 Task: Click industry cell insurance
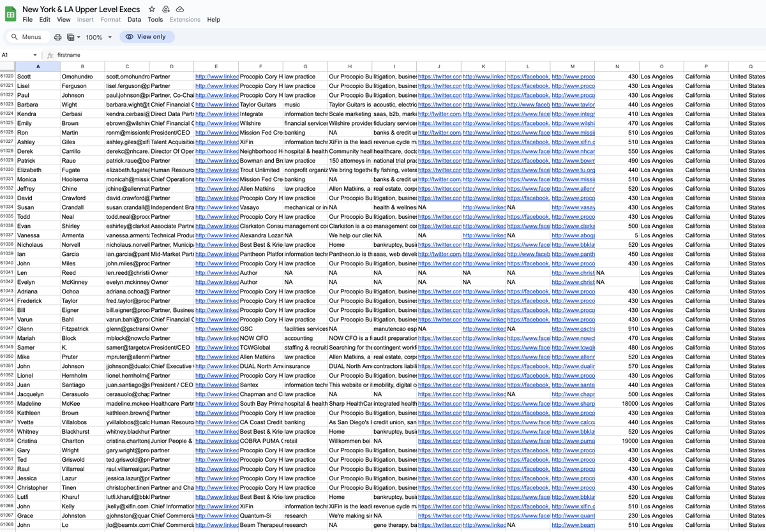click(305, 366)
